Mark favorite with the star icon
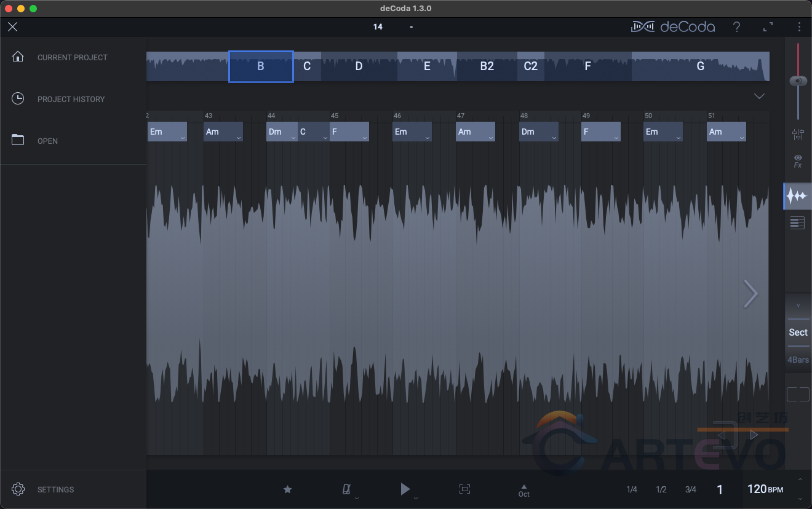This screenshot has width=812, height=509. (287, 489)
